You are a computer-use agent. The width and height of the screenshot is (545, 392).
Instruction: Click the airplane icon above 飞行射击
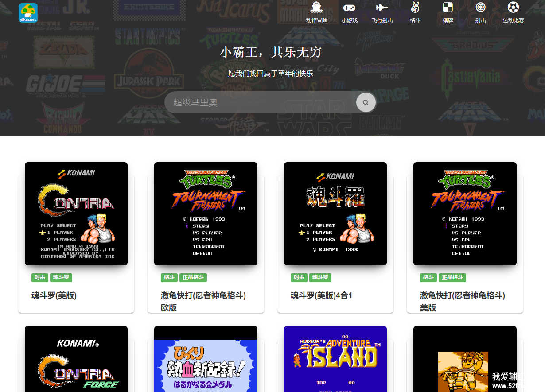tap(382, 7)
